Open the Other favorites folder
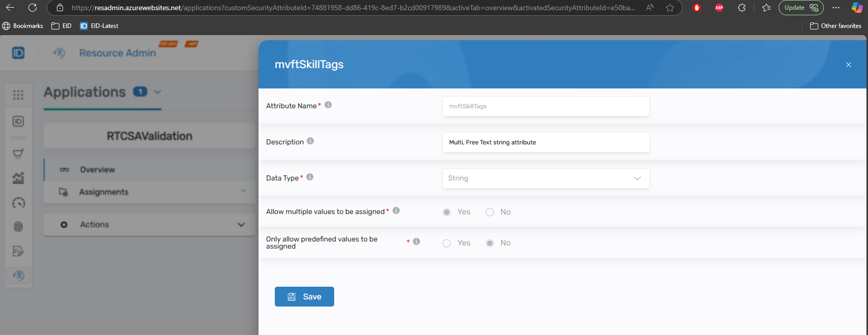 (835, 26)
